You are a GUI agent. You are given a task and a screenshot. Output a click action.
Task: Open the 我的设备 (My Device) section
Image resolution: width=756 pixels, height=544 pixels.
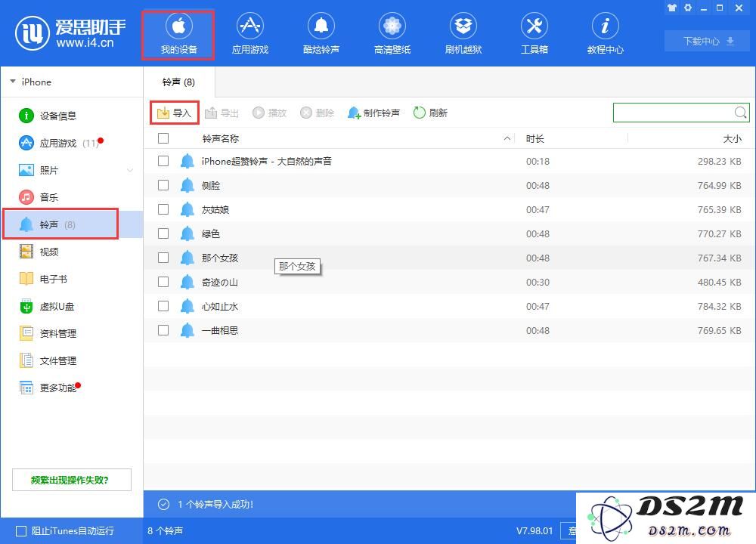[178, 35]
